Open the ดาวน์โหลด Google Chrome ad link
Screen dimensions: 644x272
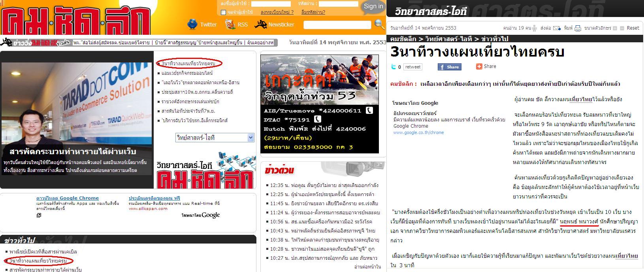[68, 198]
